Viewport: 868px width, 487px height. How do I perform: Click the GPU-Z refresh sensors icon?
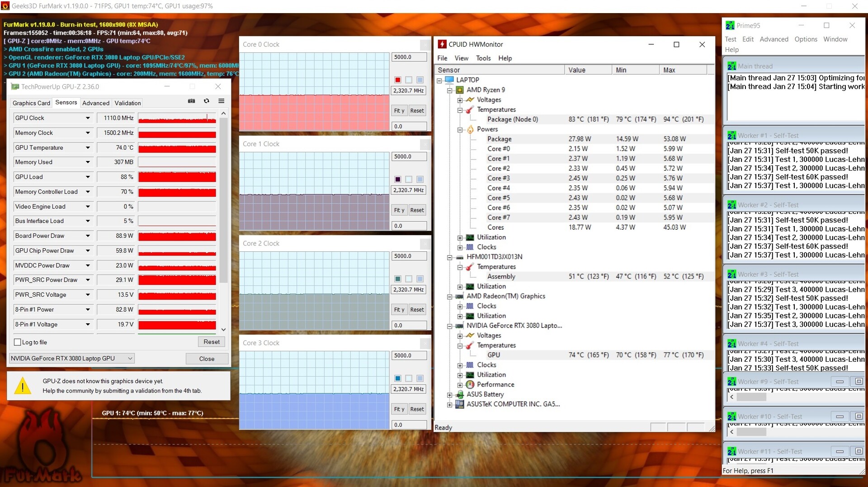coord(207,101)
